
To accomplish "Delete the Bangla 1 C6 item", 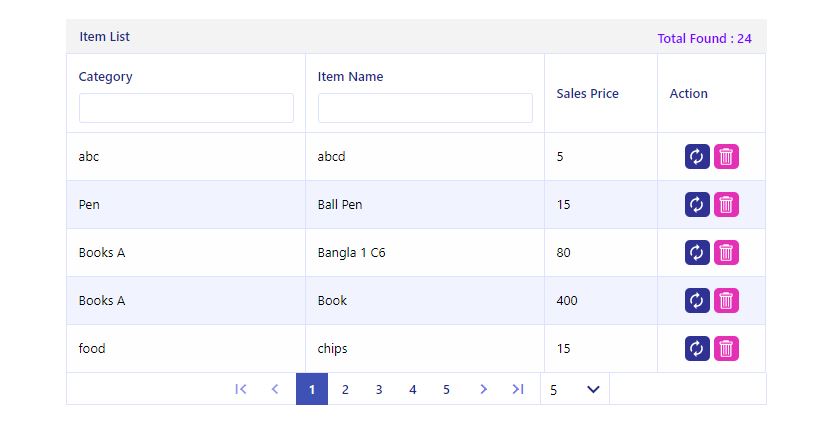I will click(x=726, y=253).
